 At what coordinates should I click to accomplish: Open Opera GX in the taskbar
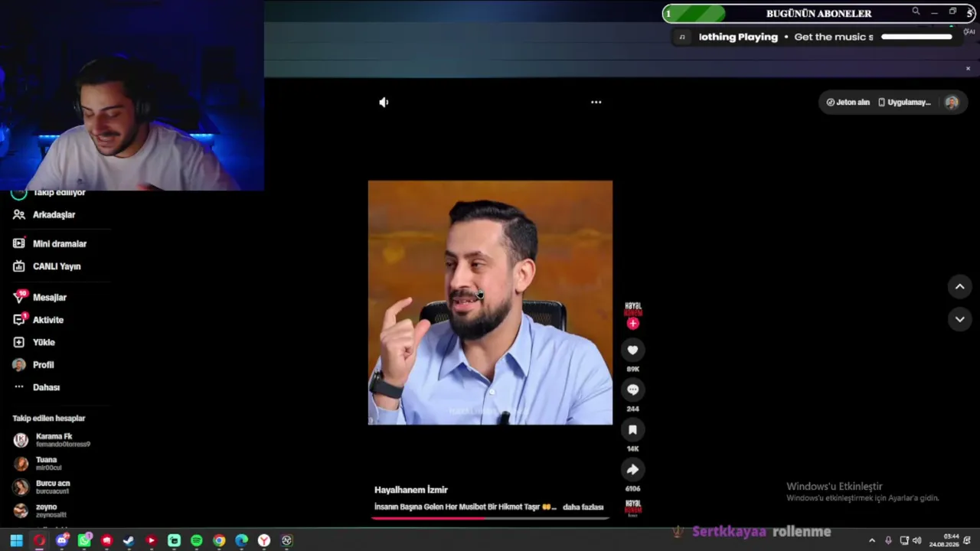click(39, 540)
